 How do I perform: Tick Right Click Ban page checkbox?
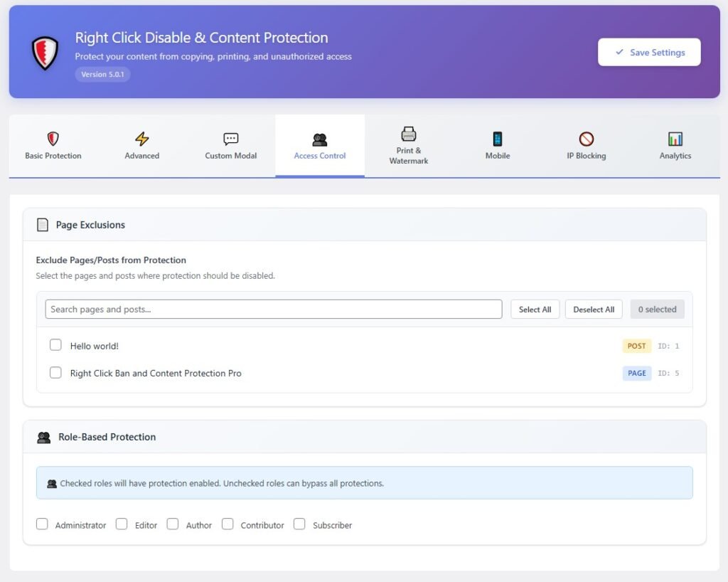(x=55, y=372)
